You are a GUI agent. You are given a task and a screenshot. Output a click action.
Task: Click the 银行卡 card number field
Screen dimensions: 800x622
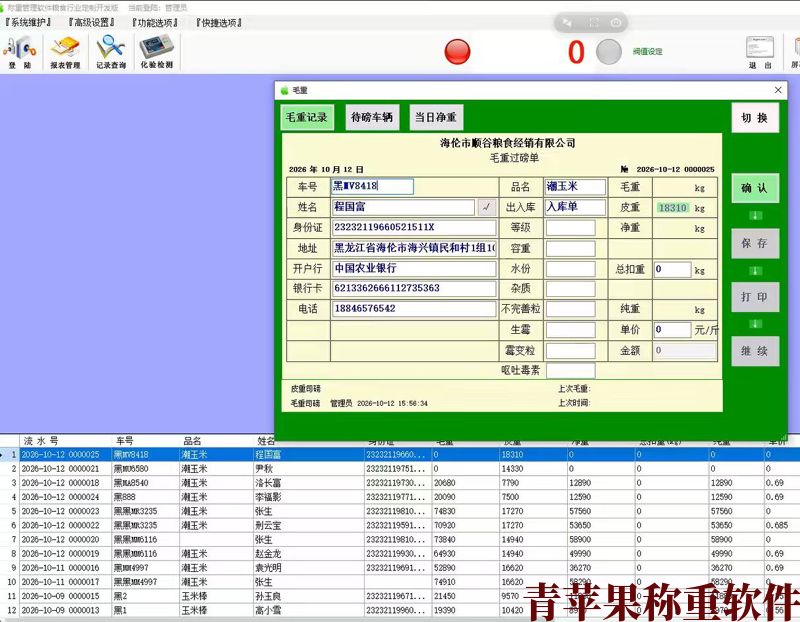click(x=414, y=288)
